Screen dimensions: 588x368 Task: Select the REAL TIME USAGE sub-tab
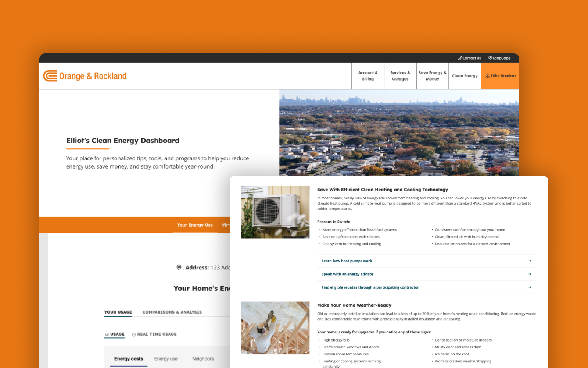(x=154, y=334)
